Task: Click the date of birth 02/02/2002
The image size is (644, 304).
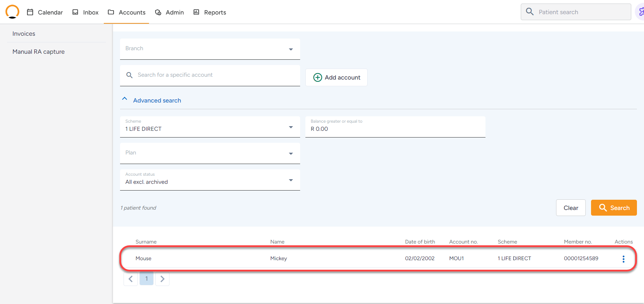Action: pos(420,258)
